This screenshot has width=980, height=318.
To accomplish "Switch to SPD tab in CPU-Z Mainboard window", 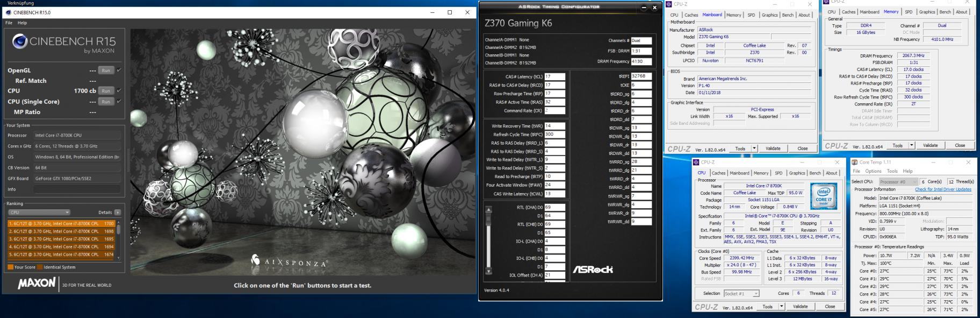I will 751,15.
